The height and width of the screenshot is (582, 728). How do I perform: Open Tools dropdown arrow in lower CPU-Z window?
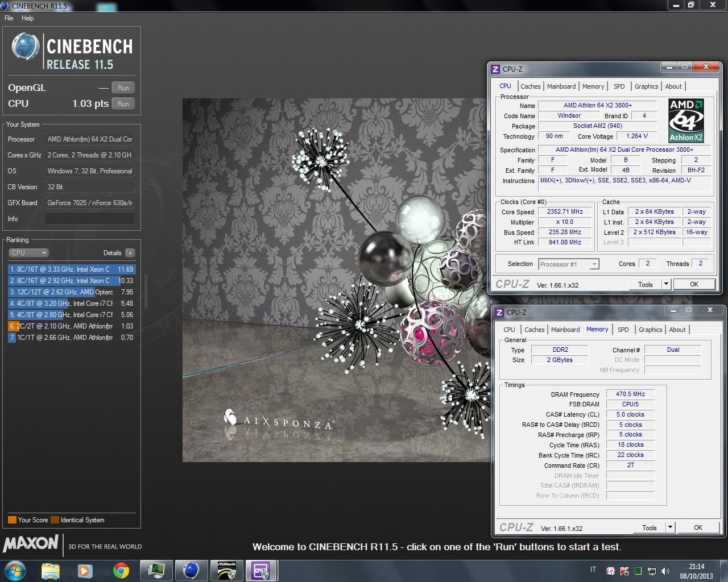670,527
